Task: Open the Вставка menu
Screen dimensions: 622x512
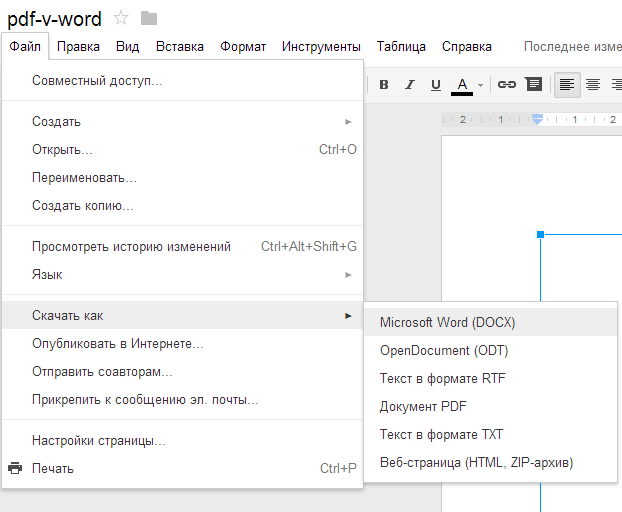Action: tap(180, 46)
